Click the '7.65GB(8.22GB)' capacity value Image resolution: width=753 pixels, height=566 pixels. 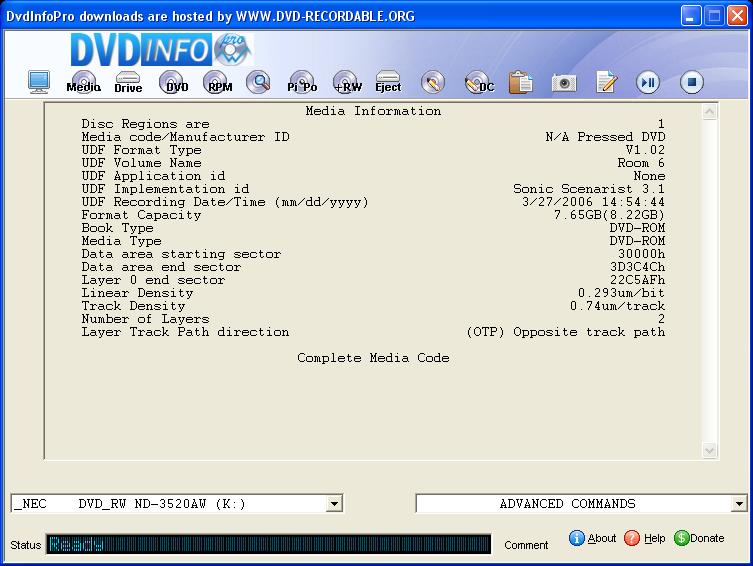click(609, 215)
